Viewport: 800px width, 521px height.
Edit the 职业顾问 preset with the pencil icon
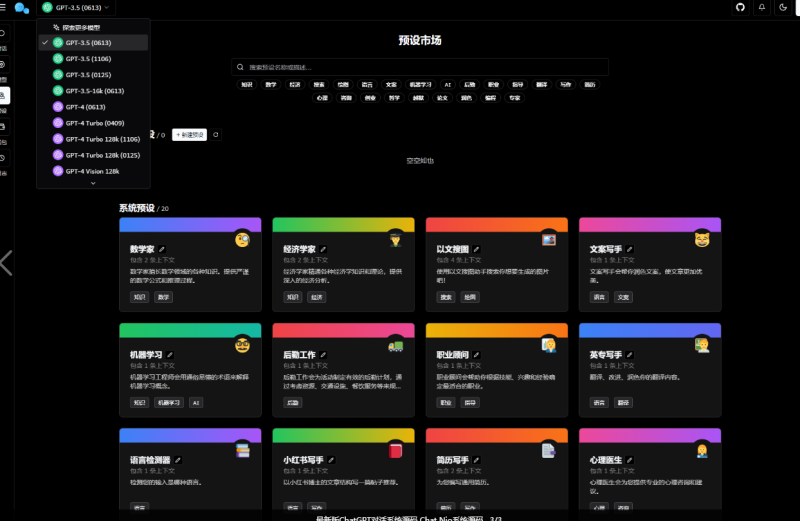(476, 355)
